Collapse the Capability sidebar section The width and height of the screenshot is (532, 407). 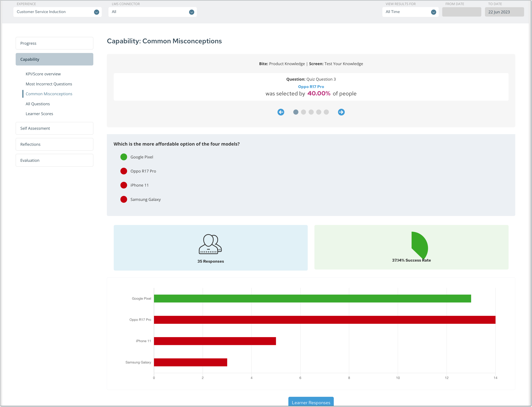[x=54, y=59]
